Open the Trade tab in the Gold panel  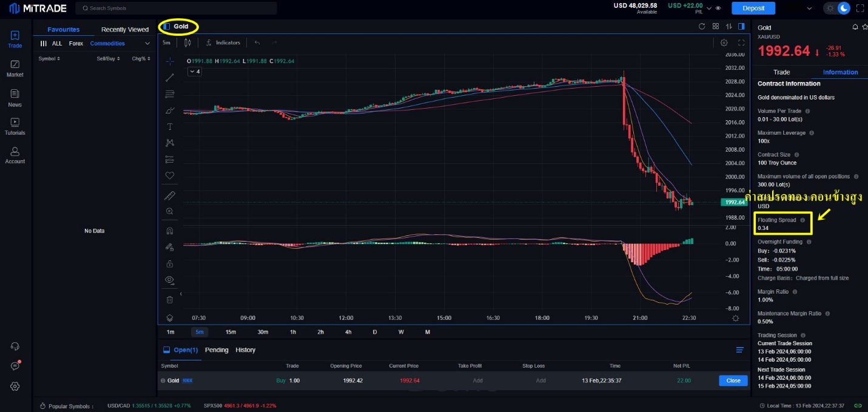(x=782, y=72)
